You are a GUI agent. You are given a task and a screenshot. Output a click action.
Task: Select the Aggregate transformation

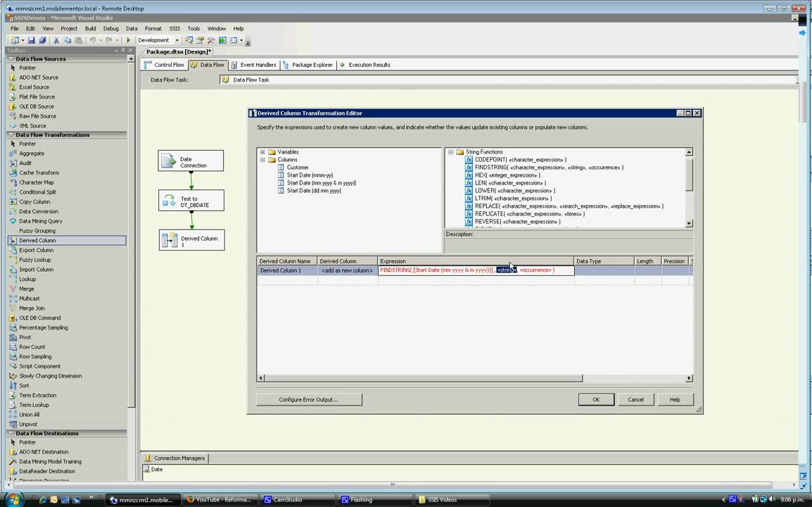[31, 154]
